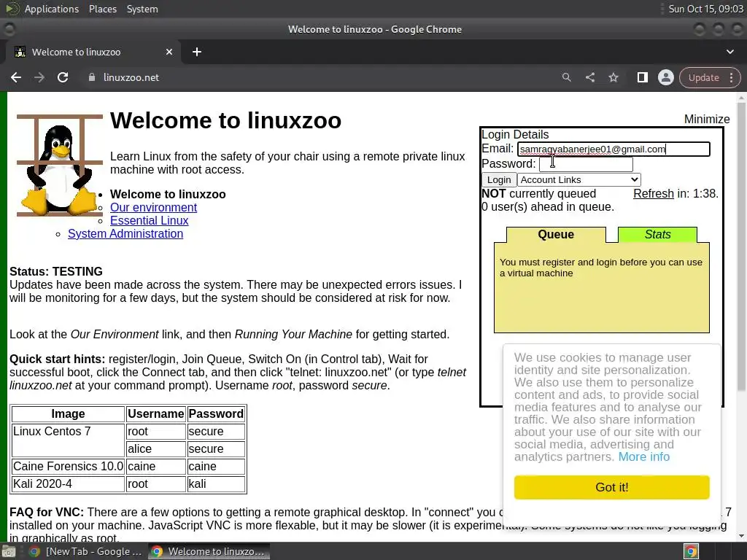Focus the Email input field
The image size is (747, 560).
click(614, 149)
